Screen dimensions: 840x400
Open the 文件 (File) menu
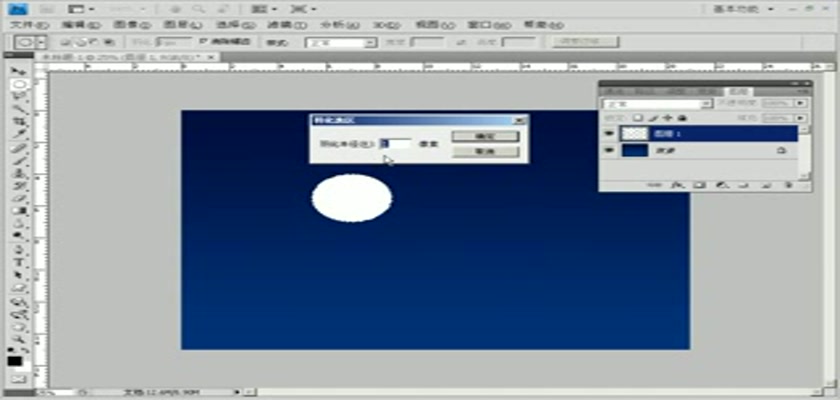pyautogui.click(x=23, y=24)
